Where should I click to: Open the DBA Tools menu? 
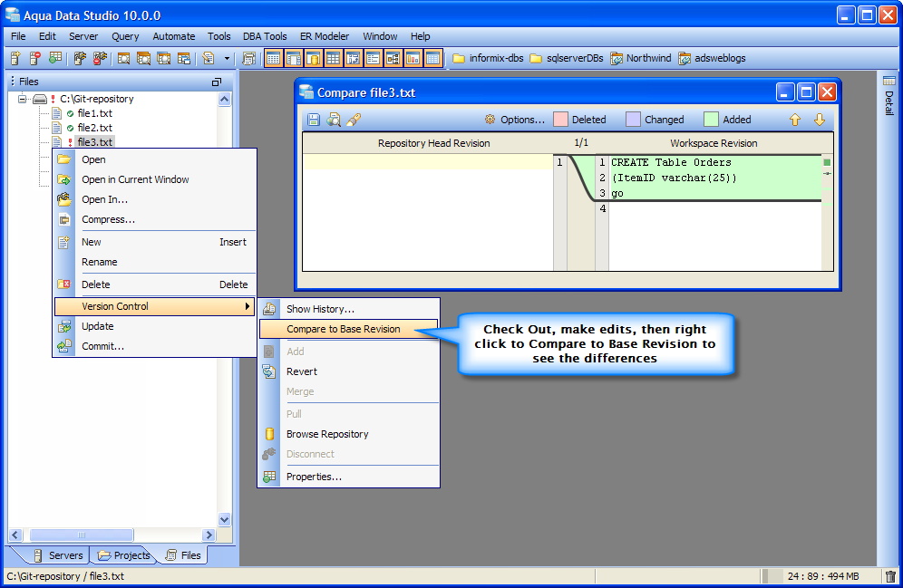coord(265,36)
